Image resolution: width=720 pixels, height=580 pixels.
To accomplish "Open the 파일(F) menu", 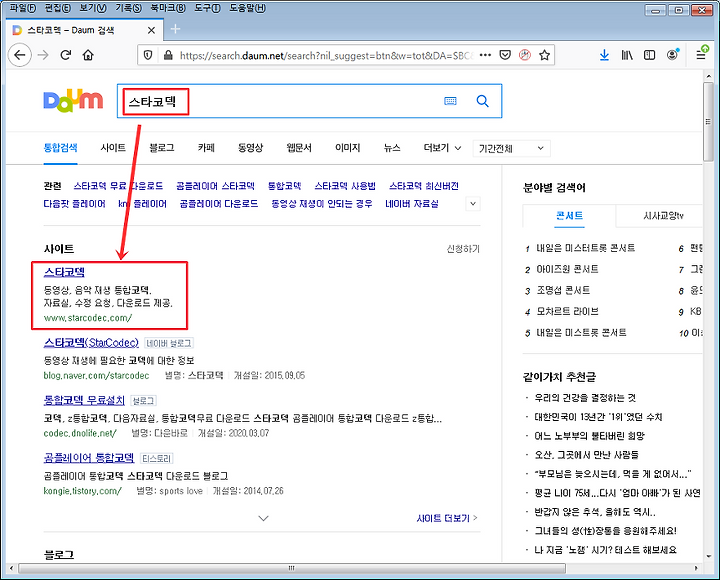I will 22,8.
